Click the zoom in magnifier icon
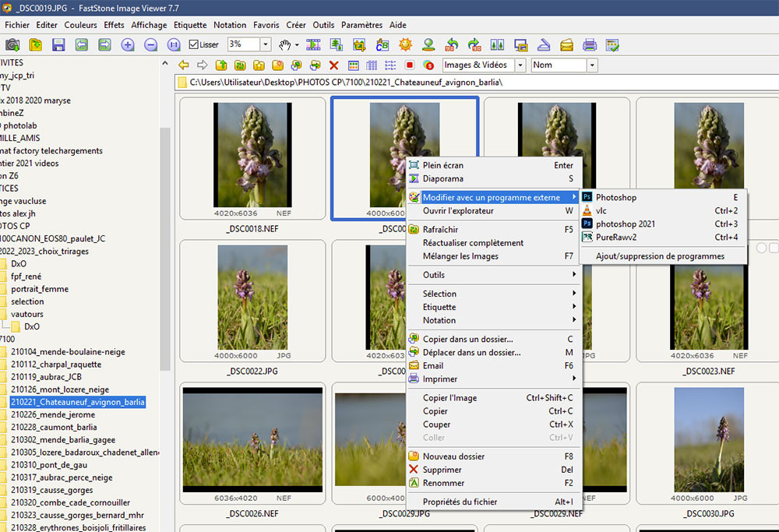 128,45
